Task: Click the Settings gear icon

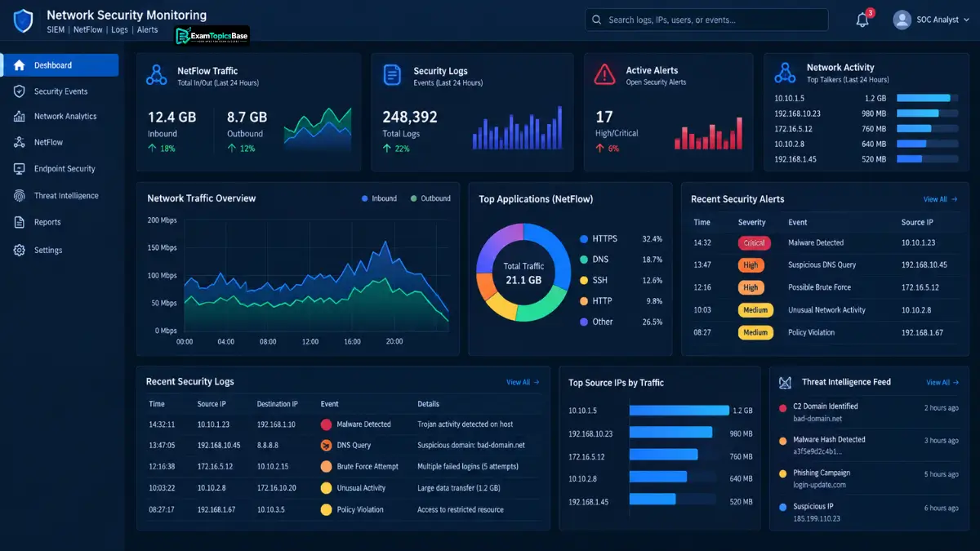Action: (x=20, y=251)
